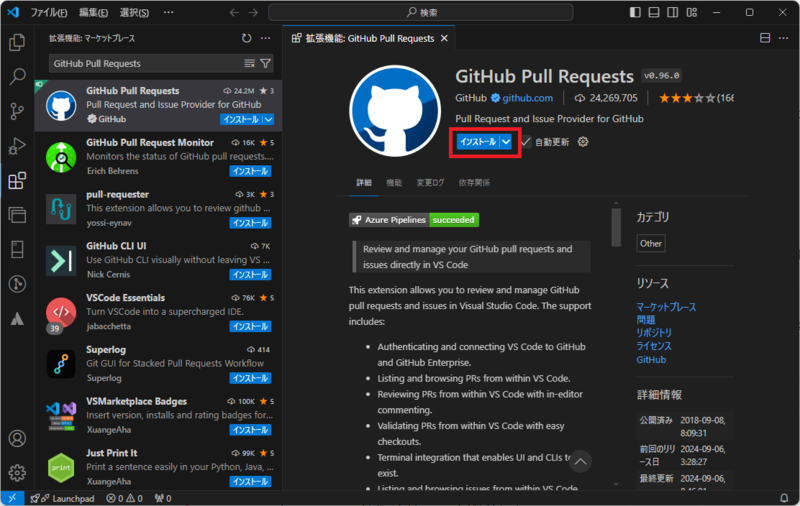This screenshot has width=800, height=506.
Task: Open the 選択 menu
Action: [134, 12]
